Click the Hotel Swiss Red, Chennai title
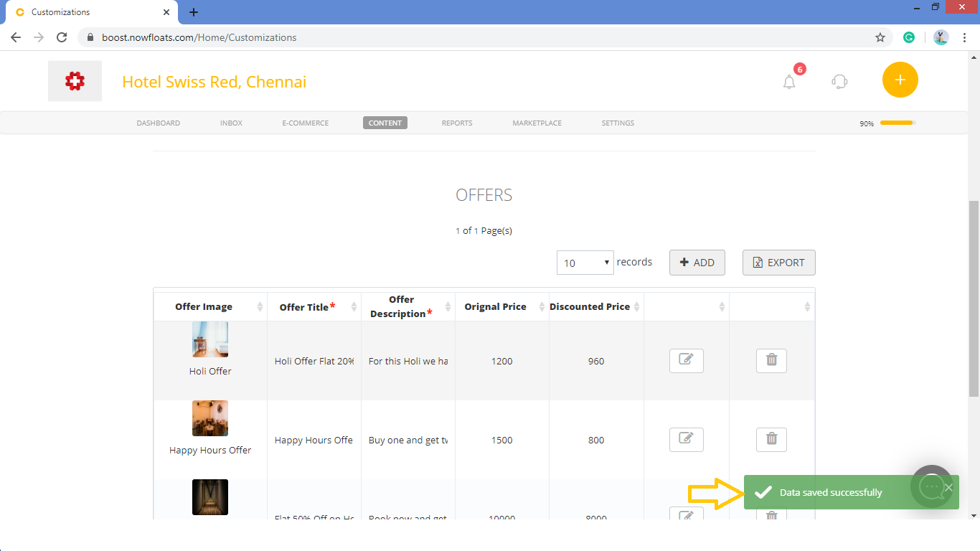The height and width of the screenshot is (551, 980). coord(215,82)
